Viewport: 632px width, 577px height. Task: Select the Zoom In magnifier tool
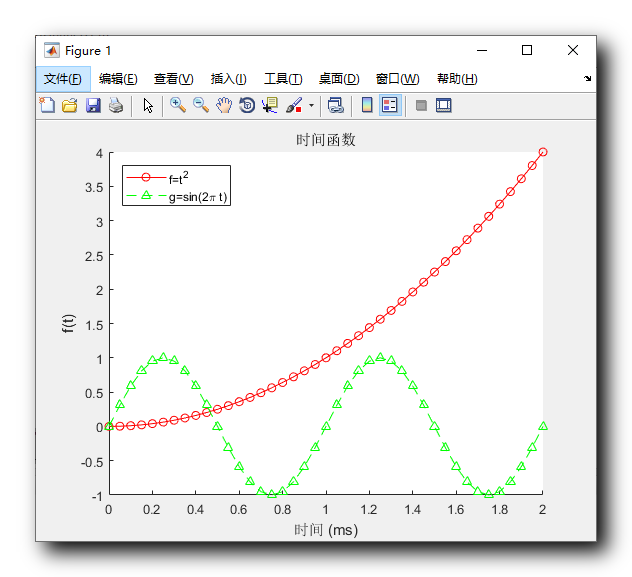click(x=178, y=106)
